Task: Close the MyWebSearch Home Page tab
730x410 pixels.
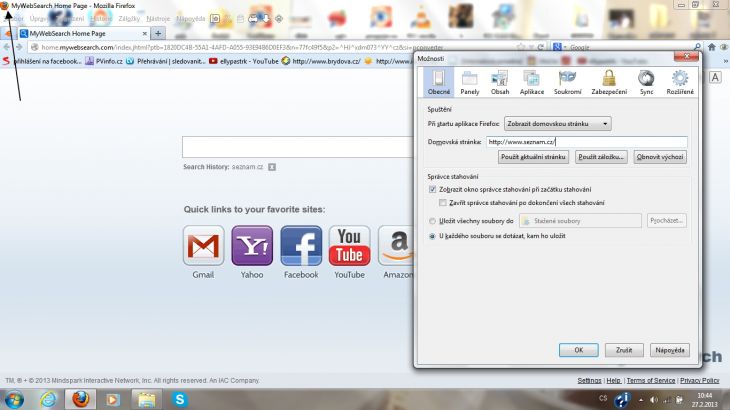Action: pyautogui.click(x=144, y=34)
